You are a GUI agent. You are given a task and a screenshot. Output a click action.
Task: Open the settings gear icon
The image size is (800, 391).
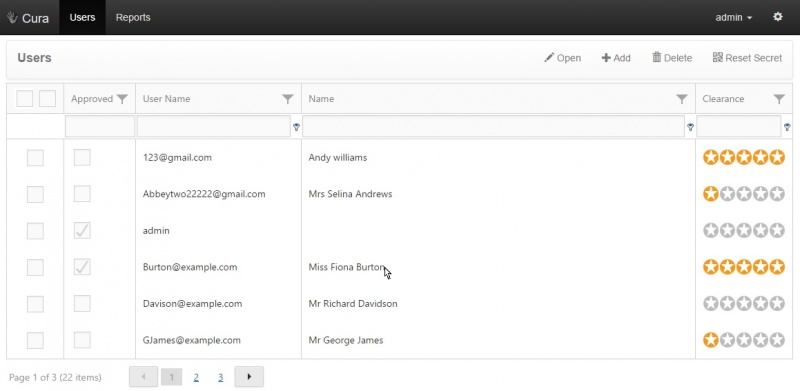[777, 17]
